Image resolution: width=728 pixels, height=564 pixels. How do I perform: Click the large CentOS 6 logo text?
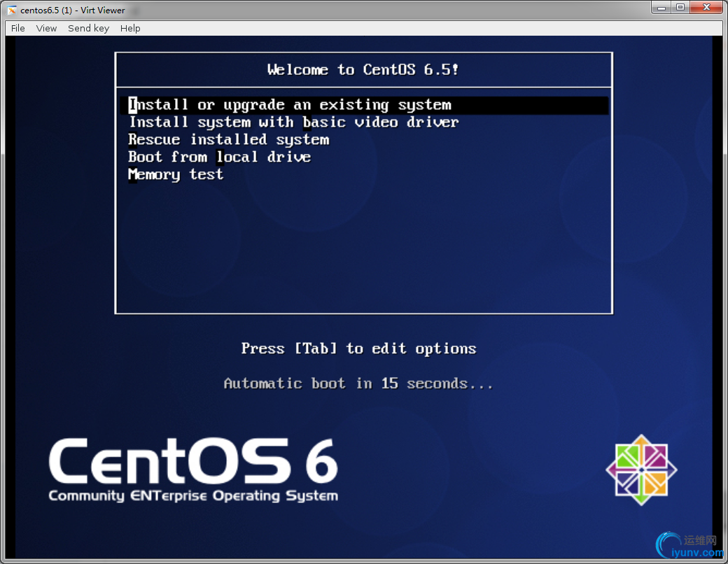coord(193,461)
